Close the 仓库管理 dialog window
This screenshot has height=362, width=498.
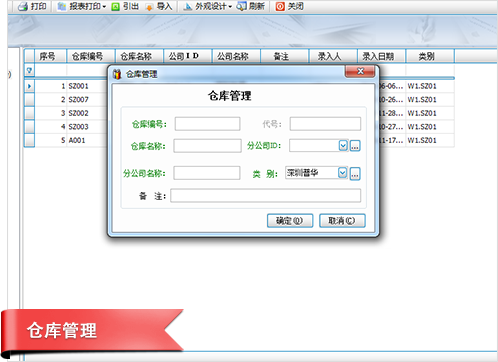click(360, 71)
